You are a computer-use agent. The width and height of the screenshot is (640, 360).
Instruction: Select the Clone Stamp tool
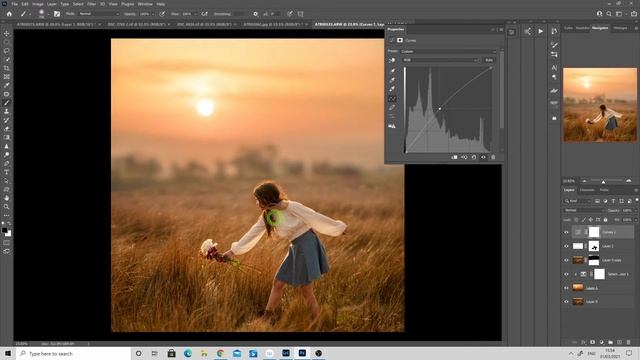pos(7,111)
